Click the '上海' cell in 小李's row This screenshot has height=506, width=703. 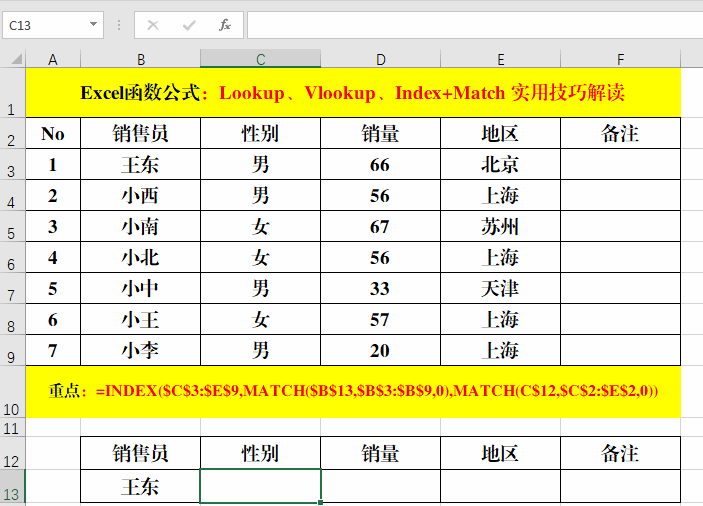[x=500, y=350]
